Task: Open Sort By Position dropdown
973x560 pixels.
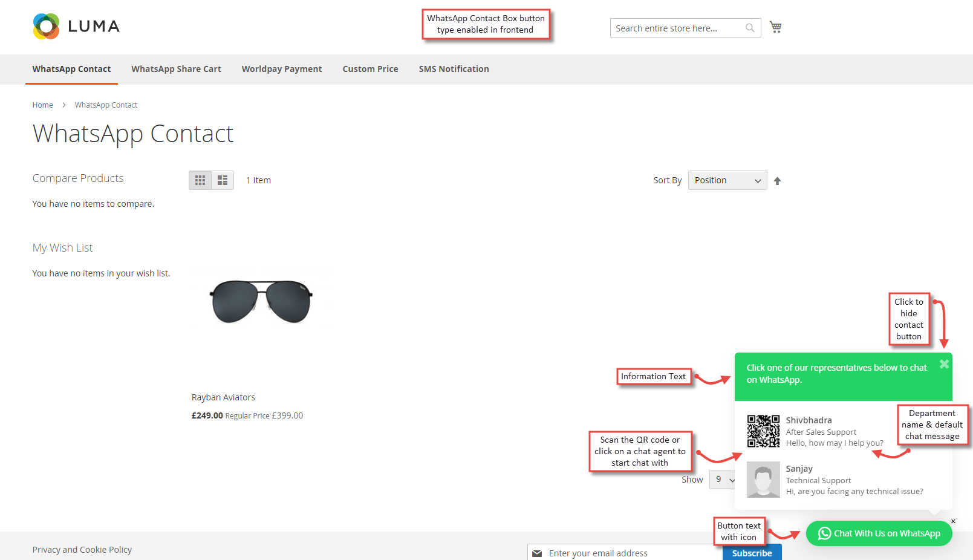Action: [727, 180]
